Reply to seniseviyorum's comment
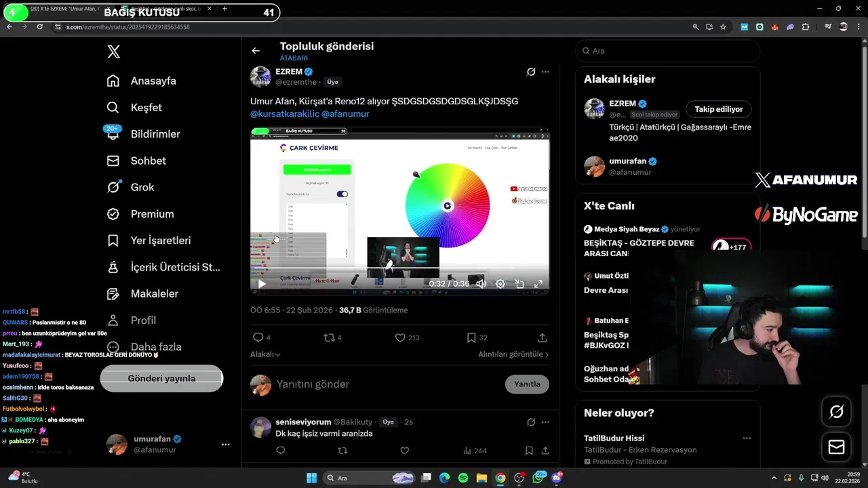868x488 pixels. point(281,450)
